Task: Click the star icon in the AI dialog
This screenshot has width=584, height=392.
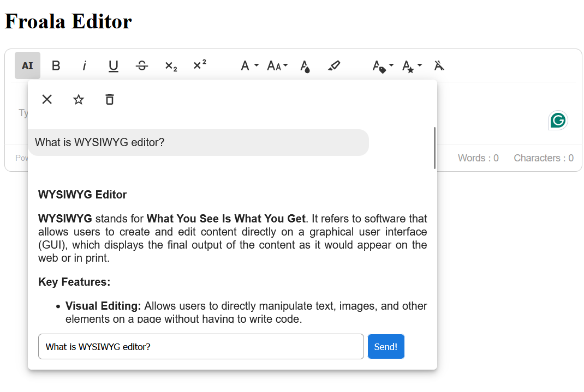Action: pos(78,99)
